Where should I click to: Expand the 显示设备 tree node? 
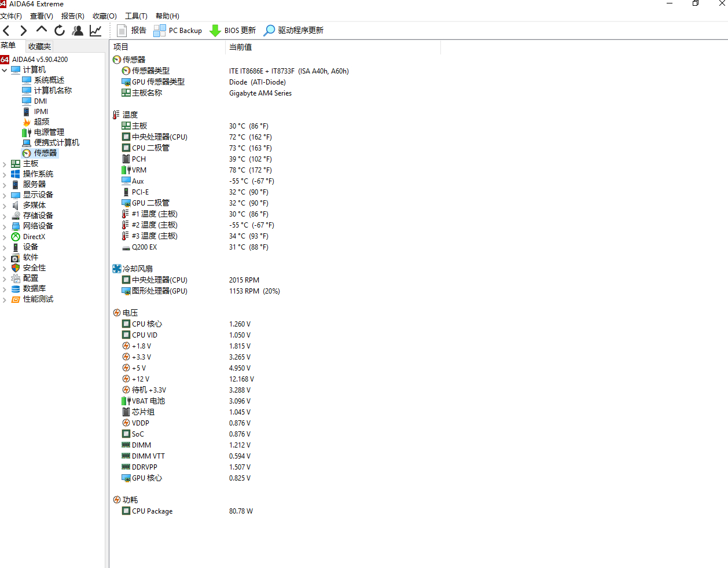[x=5, y=195]
